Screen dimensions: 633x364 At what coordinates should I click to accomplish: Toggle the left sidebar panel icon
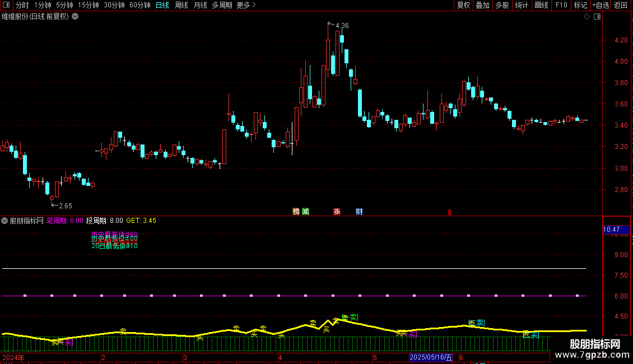[6, 5]
